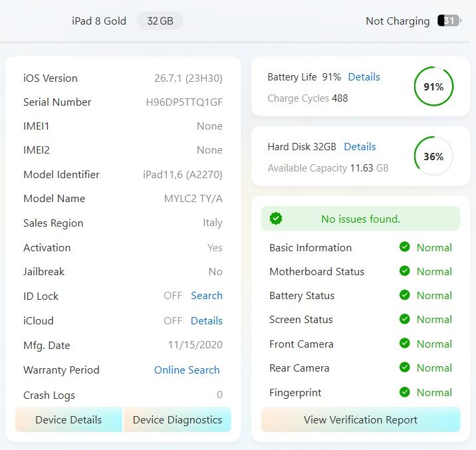Image resolution: width=476 pixels, height=450 pixels.
Task: Click Normal status for Fingerprint
Action: click(434, 393)
